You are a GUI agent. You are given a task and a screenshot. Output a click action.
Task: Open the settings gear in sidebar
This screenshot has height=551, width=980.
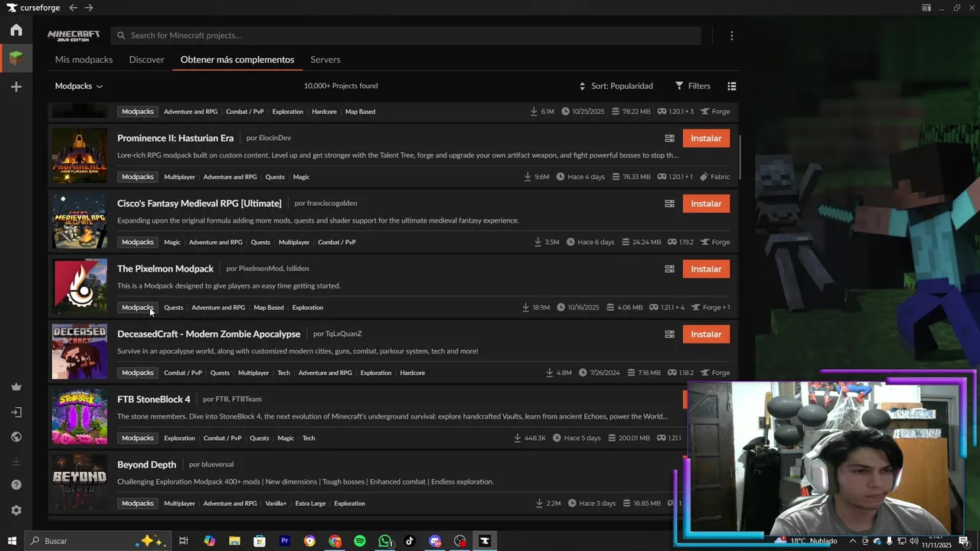(x=16, y=510)
